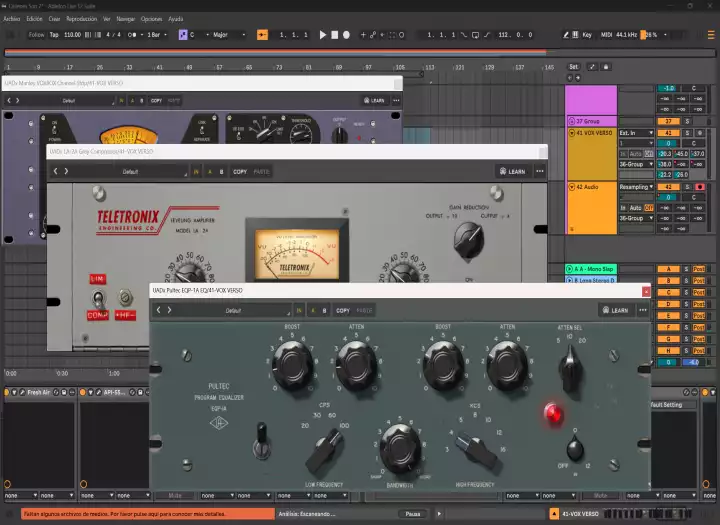Click COPY in the Pultec EQP-1A toolbar
This screenshot has height=525, width=720.
343,310
